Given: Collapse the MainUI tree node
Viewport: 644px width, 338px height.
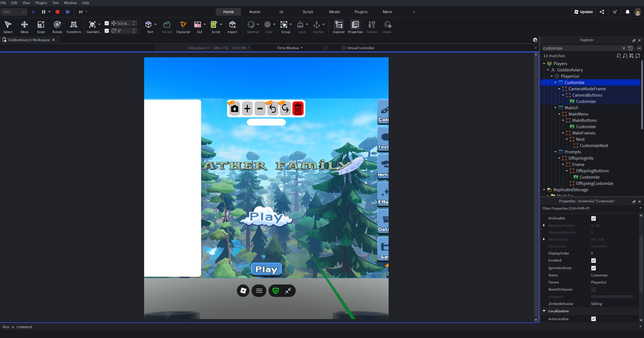Looking at the screenshot, I should tap(555, 108).
